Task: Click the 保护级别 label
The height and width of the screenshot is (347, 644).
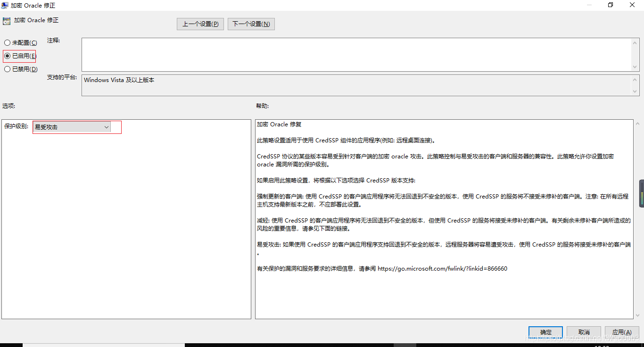Action: tap(17, 126)
